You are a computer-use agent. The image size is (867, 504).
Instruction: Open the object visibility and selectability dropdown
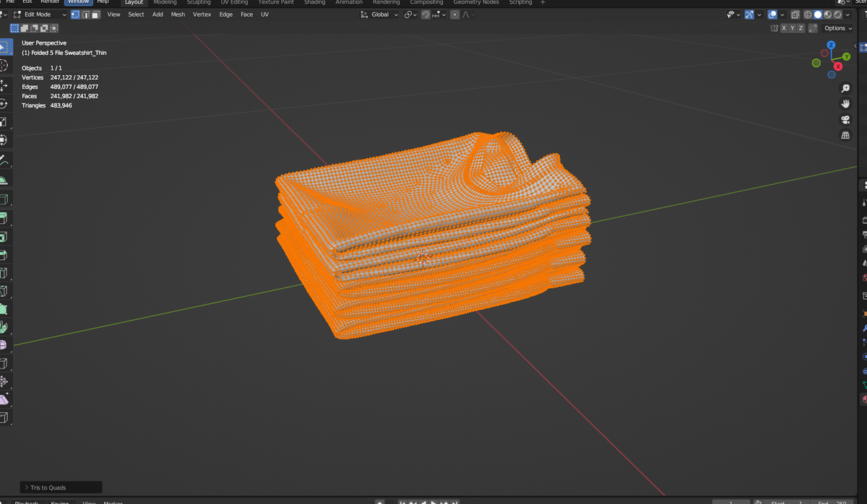pyautogui.click(x=733, y=14)
